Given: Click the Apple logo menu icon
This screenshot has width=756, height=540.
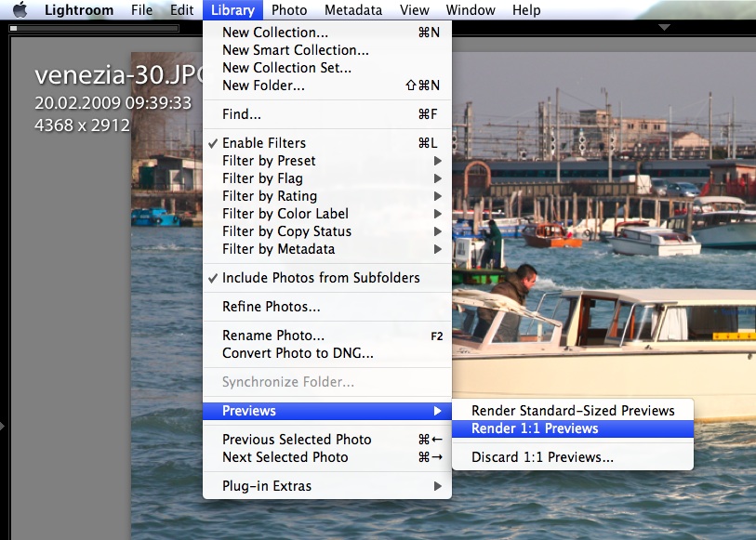Looking at the screenshot, I should (x=20, y=10).
